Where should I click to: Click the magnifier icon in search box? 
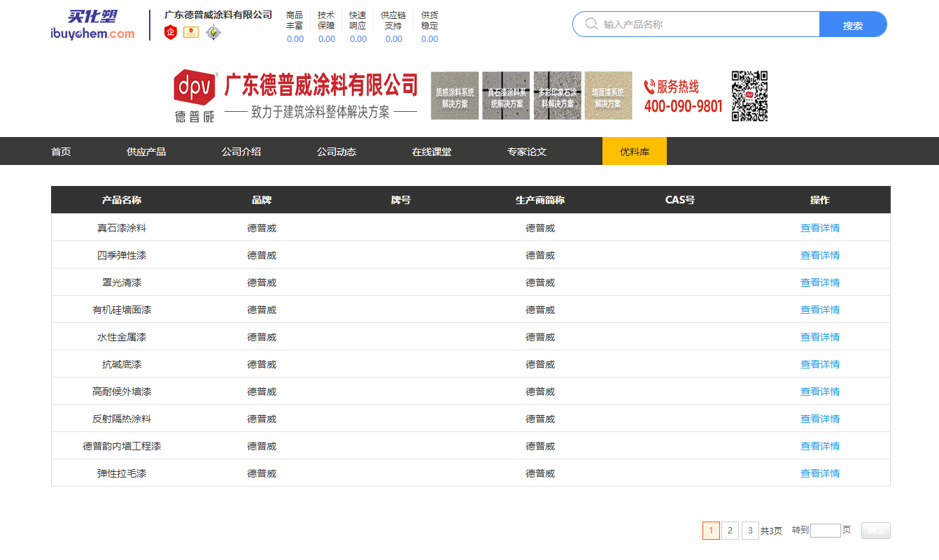591,24
